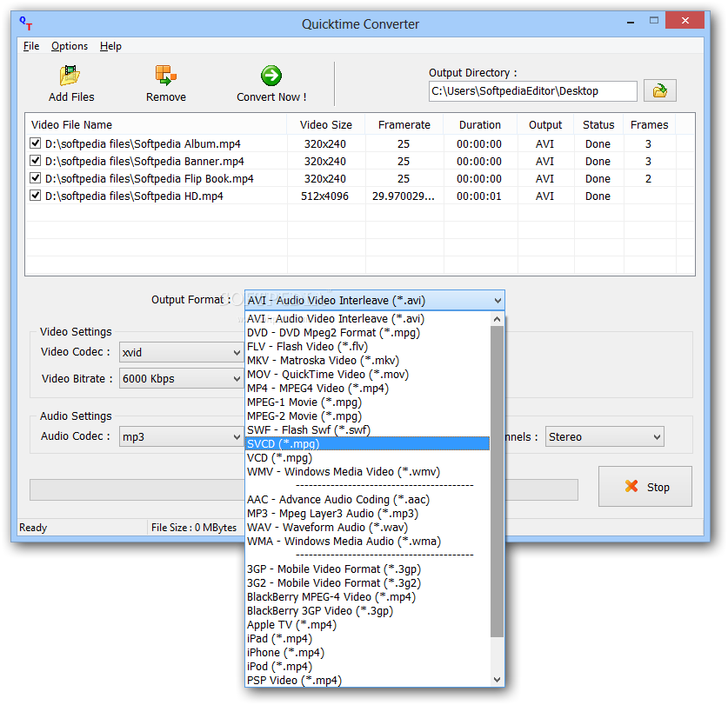Select highlighted SVCD (*.mpg) option
The width and height of the screenshot is (728, 705).
pos(368,444)
